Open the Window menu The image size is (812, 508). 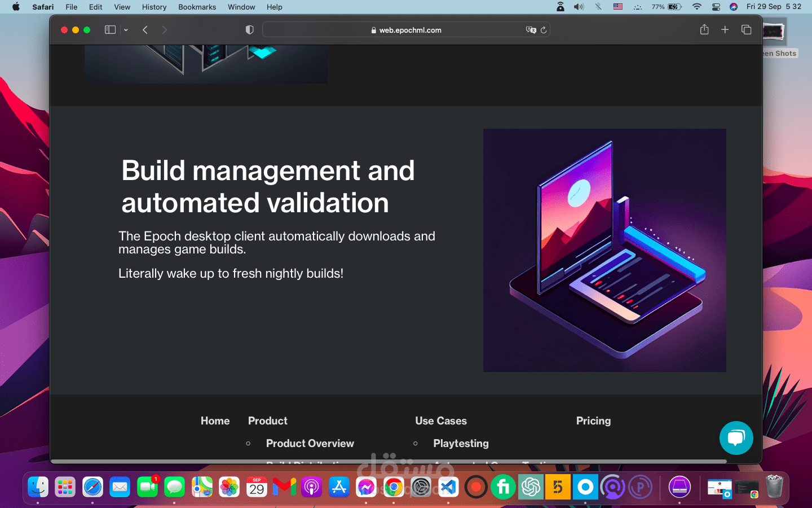coord(241,7)
